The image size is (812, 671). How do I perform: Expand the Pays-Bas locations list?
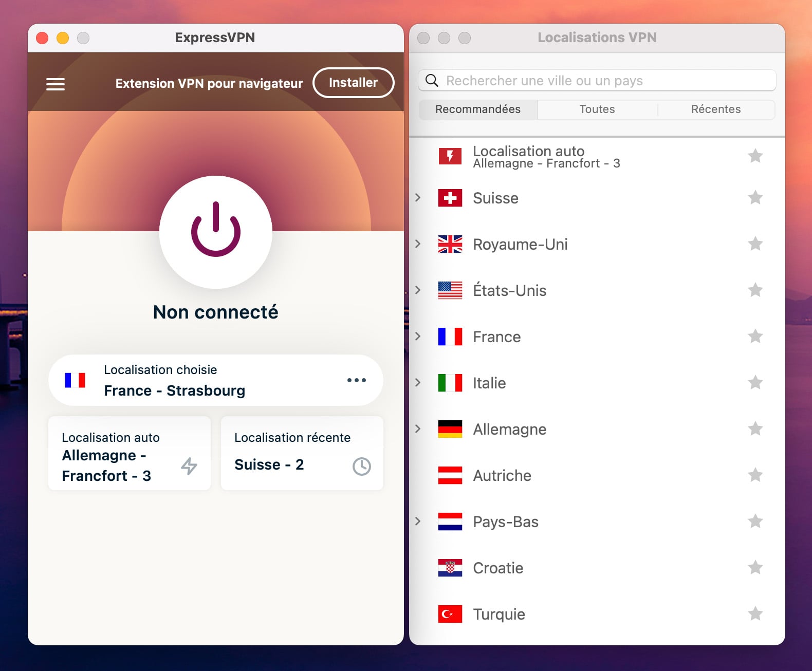click(418, 521)
